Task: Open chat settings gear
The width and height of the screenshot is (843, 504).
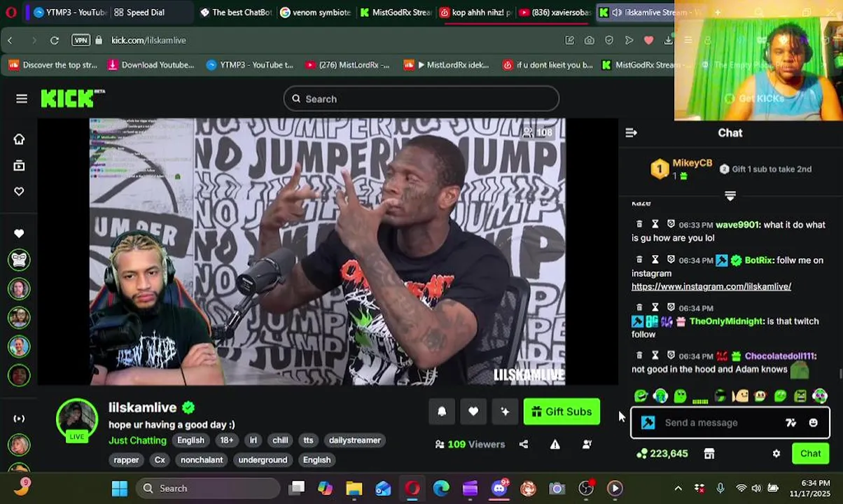Action: point(776,454)
